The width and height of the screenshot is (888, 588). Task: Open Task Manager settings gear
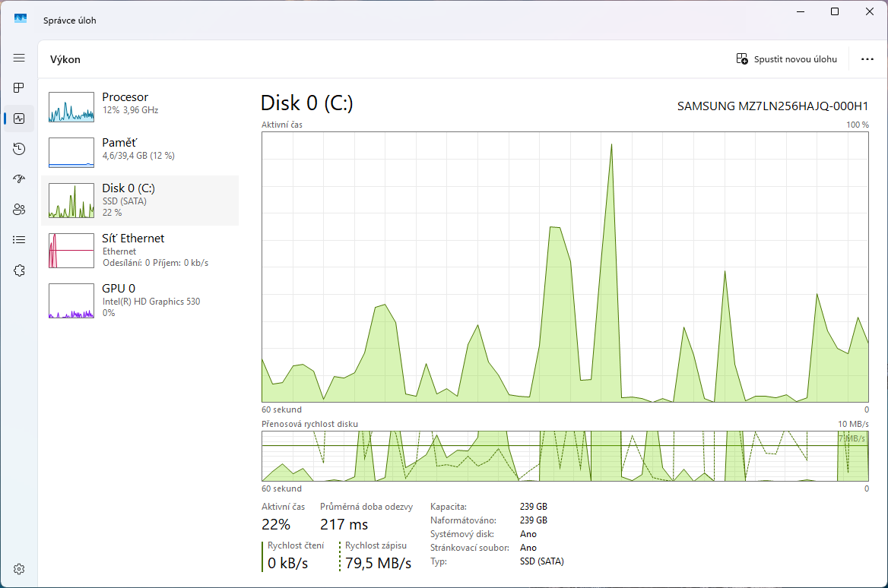(x=19, y=568)
